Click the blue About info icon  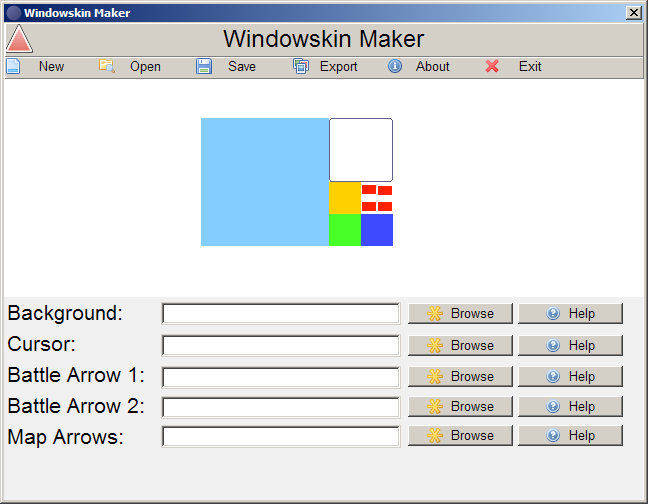coord(395,67)
